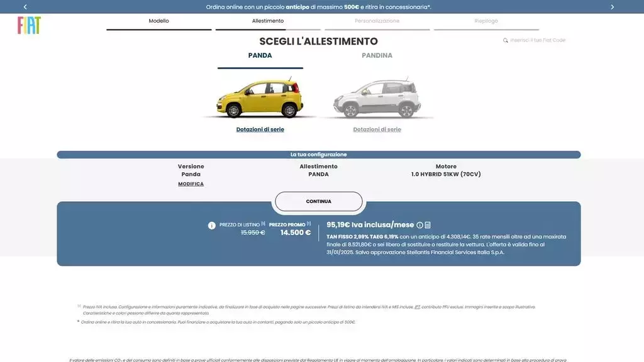Click the Fiat Code search icon
The width and height of the screenshot is (644, 362).
(x=505, y=40)
